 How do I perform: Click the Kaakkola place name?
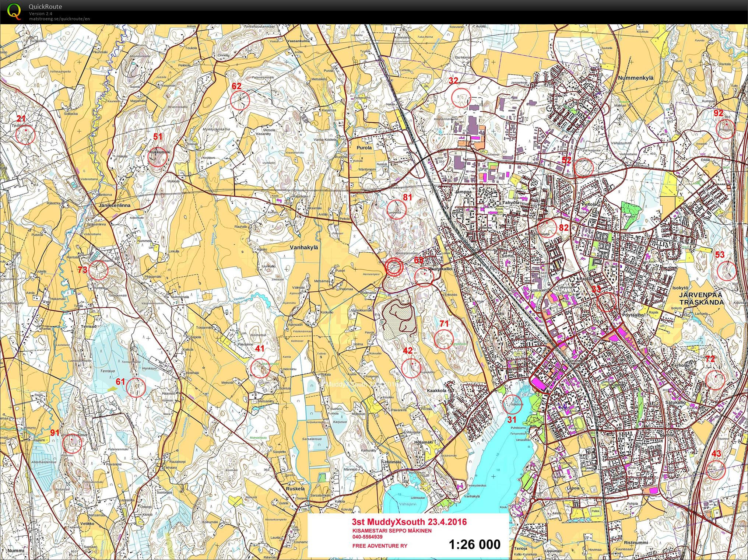tap(437, 391)
